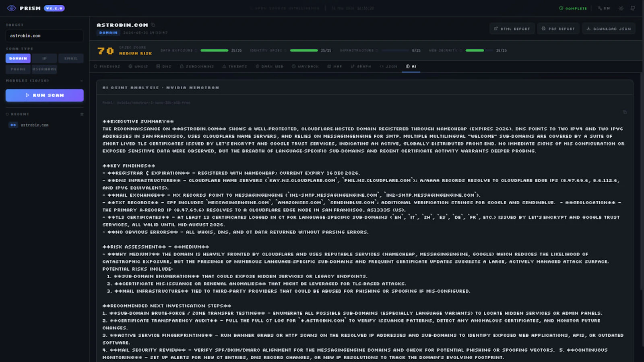Click the Target input field

(x=44, y=36)
